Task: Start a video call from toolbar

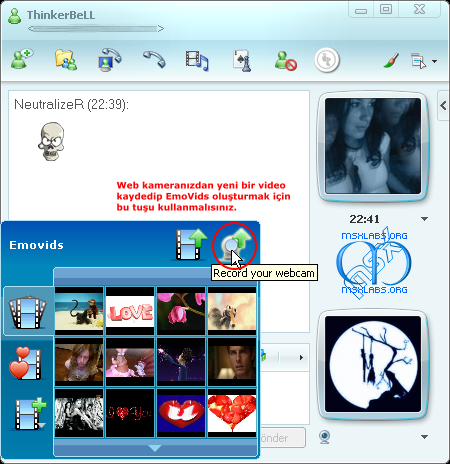Action: tap(110, 60)
